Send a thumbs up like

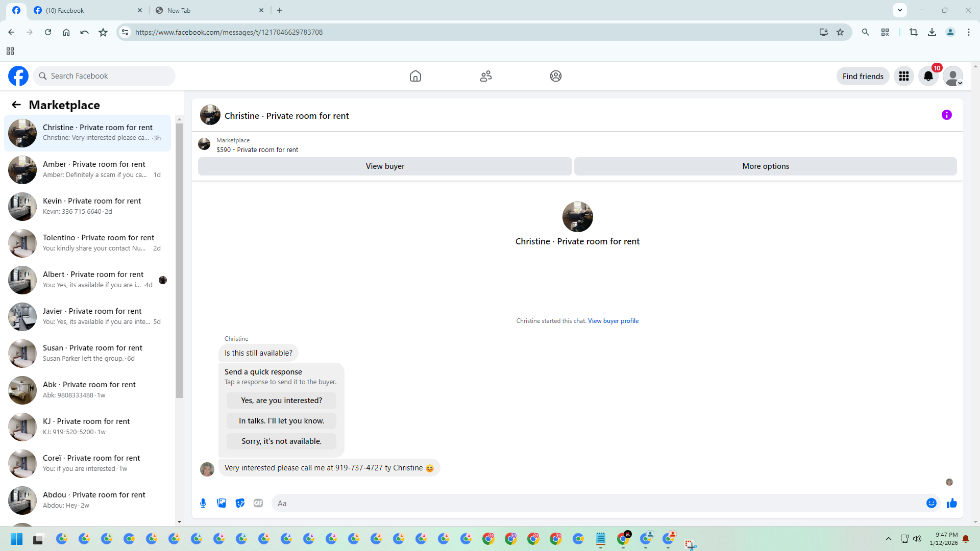click(951, 504)
